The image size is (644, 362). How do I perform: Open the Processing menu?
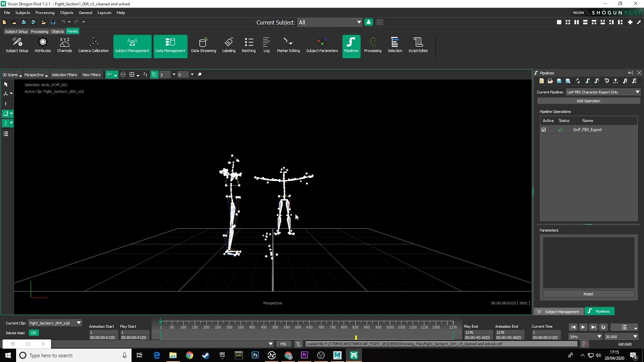(x=45, y=13)
